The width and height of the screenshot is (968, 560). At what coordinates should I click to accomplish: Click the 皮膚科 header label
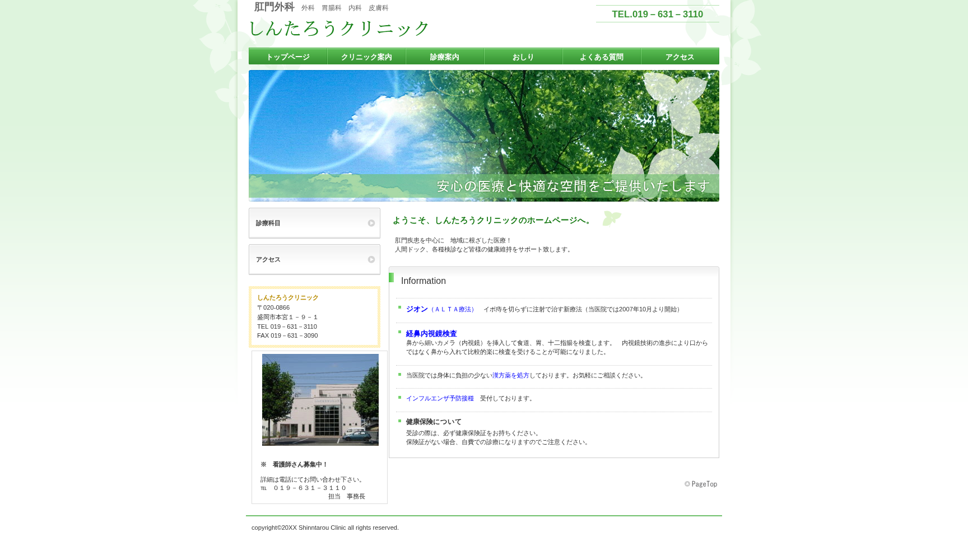click(x=378, y=7)
